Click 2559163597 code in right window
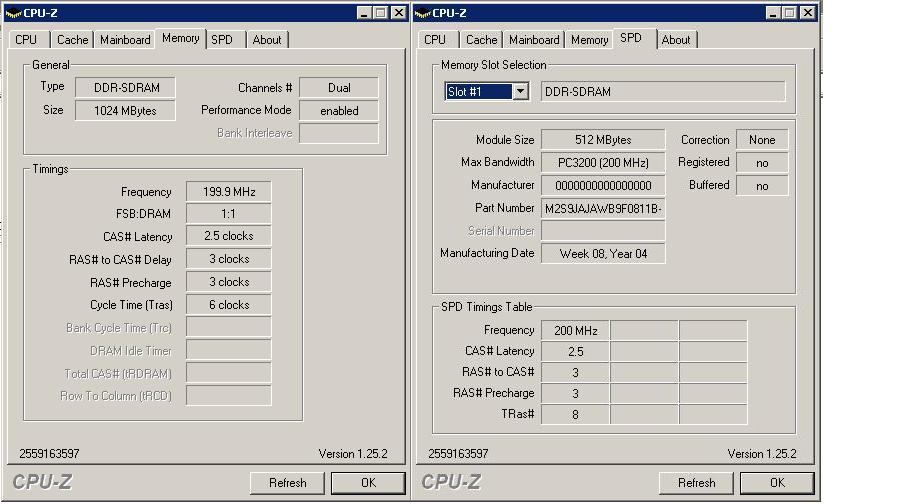This screenshot has width=922, height=504. [x=458, y=453]
